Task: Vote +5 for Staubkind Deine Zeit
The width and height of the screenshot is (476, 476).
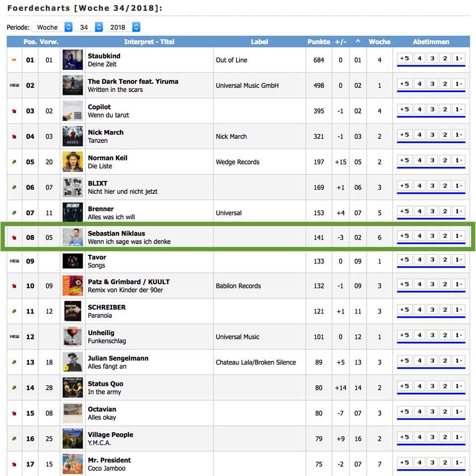Action: (x=405, y=59)
